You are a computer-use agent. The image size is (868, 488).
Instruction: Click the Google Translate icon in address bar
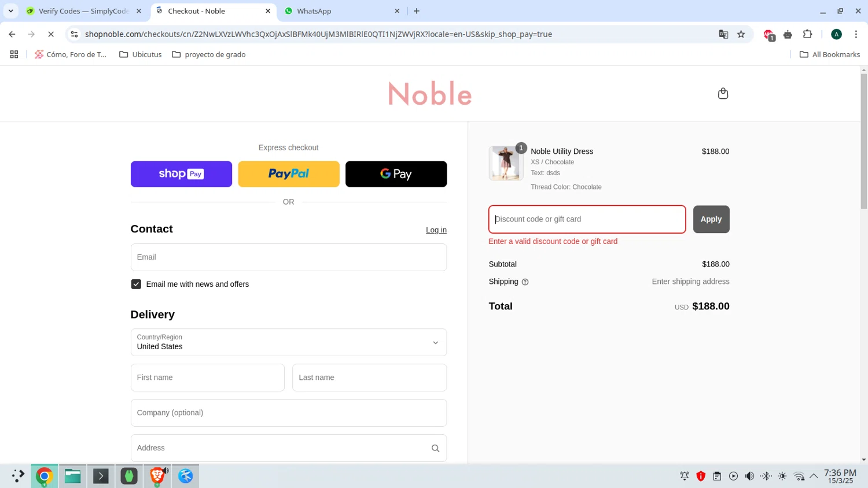pyautogui.click(x=723, y=34)
